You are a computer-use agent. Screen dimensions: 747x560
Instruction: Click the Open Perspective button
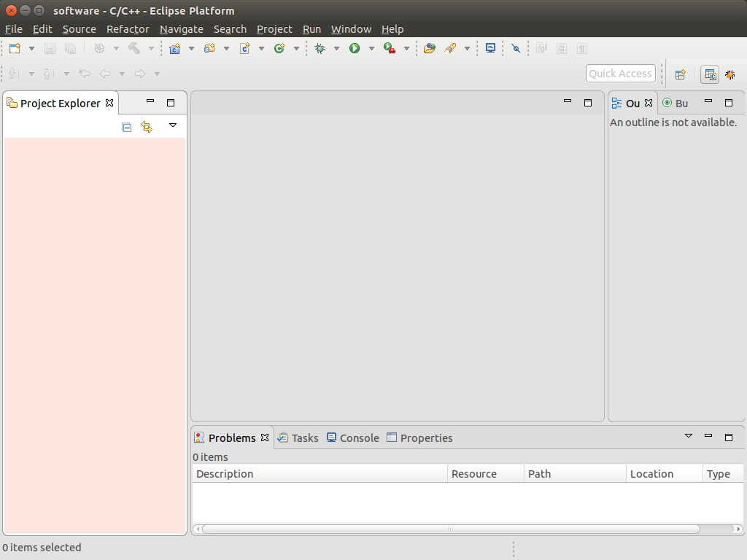coord(680,74)
